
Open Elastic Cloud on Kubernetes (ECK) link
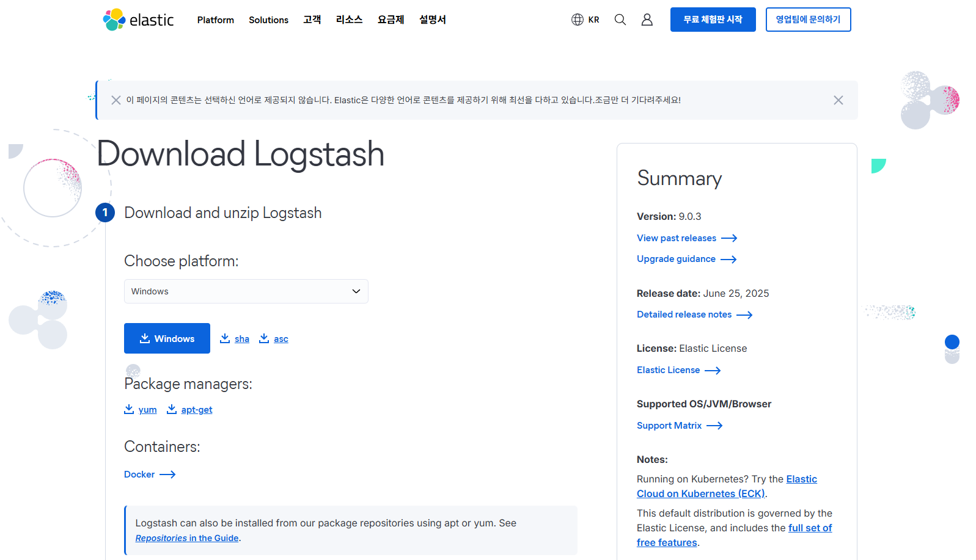pos(727,487)
